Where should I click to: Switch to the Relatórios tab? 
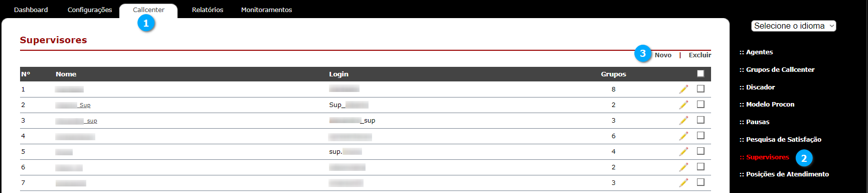tap(208, 10)
